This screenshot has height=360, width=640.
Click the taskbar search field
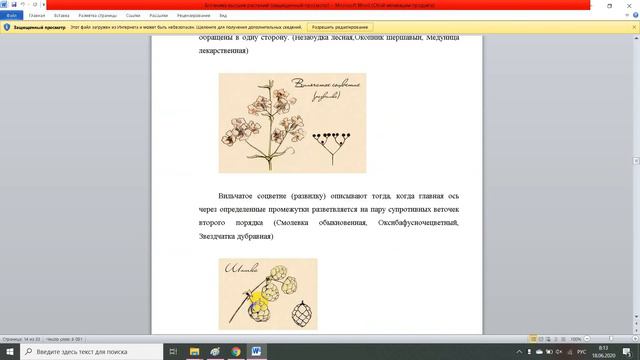[91, 351]
